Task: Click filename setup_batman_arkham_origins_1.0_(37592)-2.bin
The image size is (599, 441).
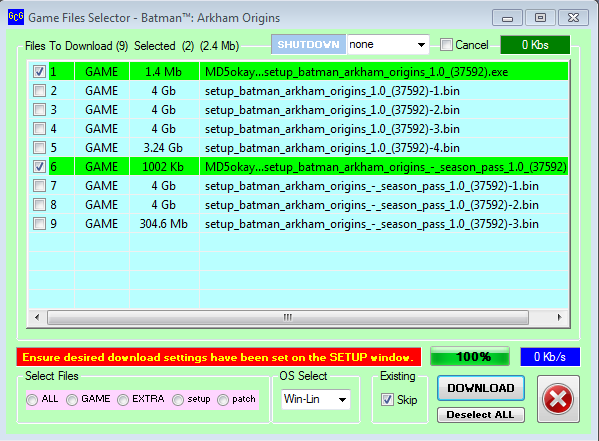Action: tap(332, 110)
